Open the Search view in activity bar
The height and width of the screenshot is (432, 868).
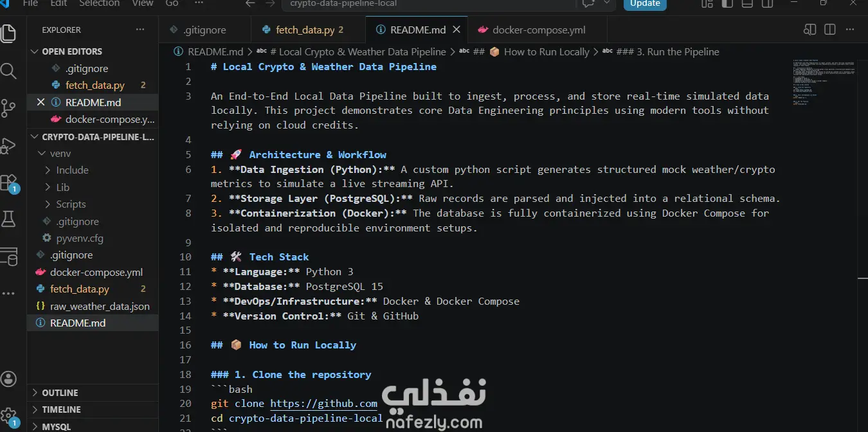coord(8,71)
